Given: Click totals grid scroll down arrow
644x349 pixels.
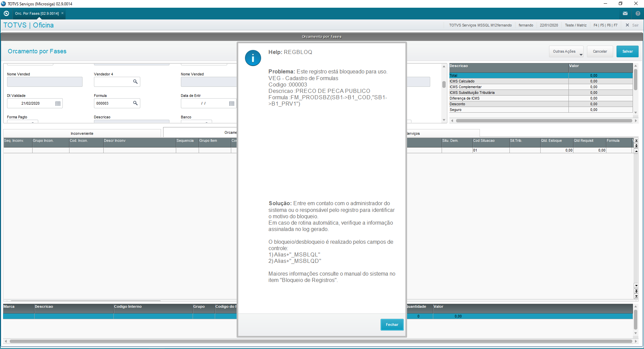Looking at the screenshot, I should (x=636, y=113).
